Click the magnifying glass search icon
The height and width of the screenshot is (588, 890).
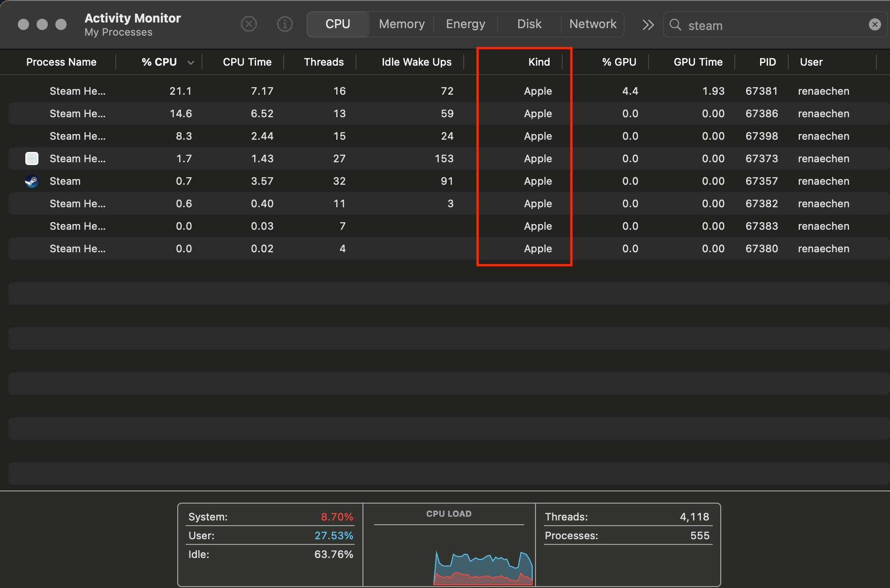[x=675, y=25]
